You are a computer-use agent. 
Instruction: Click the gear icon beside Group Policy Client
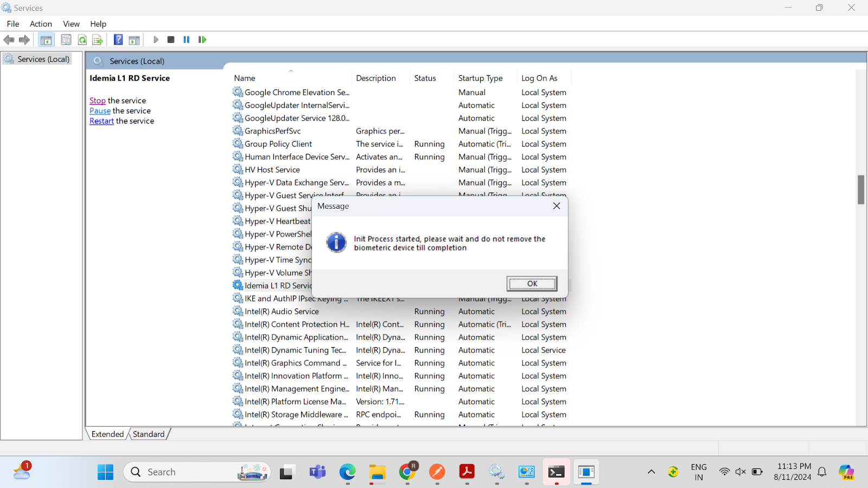point(238,143)
